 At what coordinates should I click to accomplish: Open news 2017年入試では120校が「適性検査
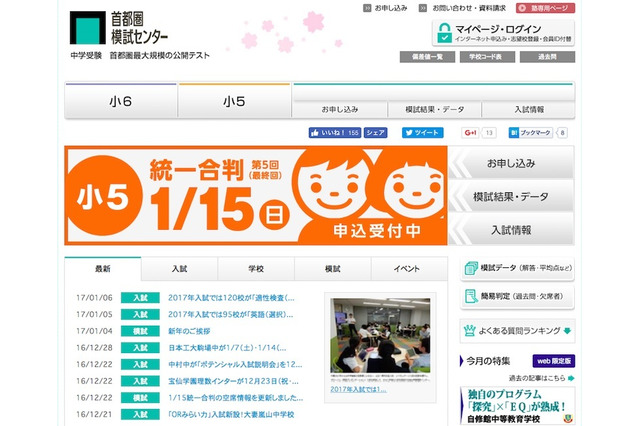[x=231, y=298]
